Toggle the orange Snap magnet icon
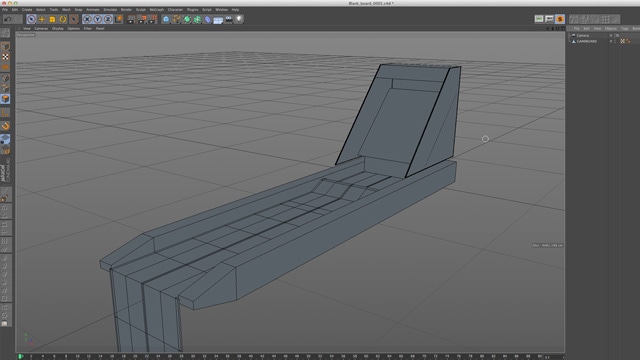Viewport: 640px width, 360px height. pos(5,127)
